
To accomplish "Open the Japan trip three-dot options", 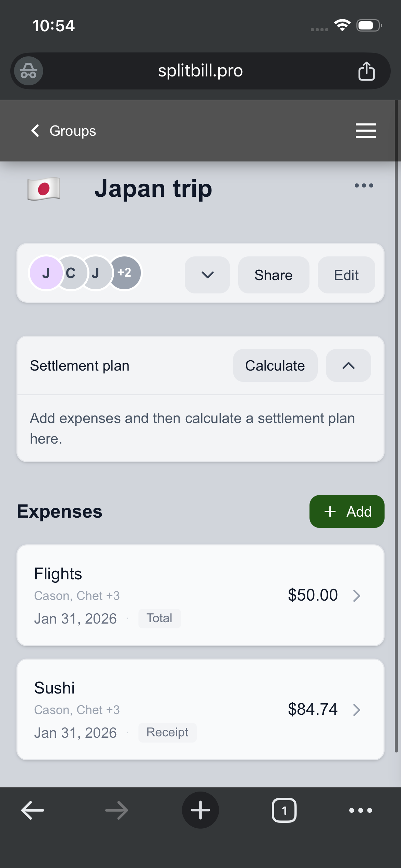I will pyautogui.click(x=364, y=185).
